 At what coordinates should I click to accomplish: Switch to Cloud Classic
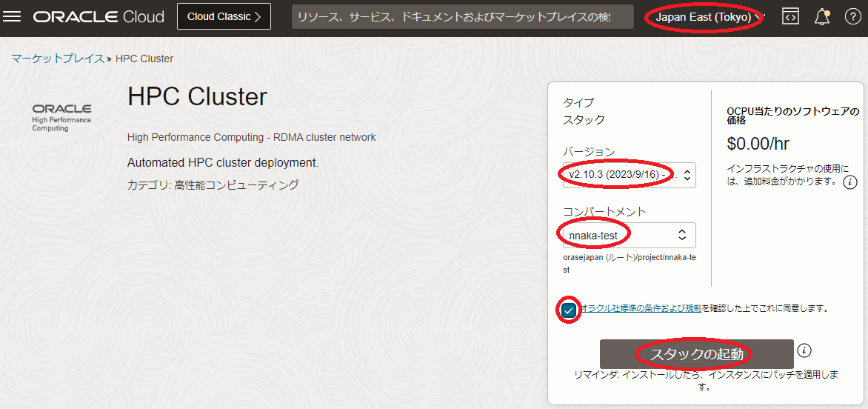pyautogui.click(x=224, y=16)
